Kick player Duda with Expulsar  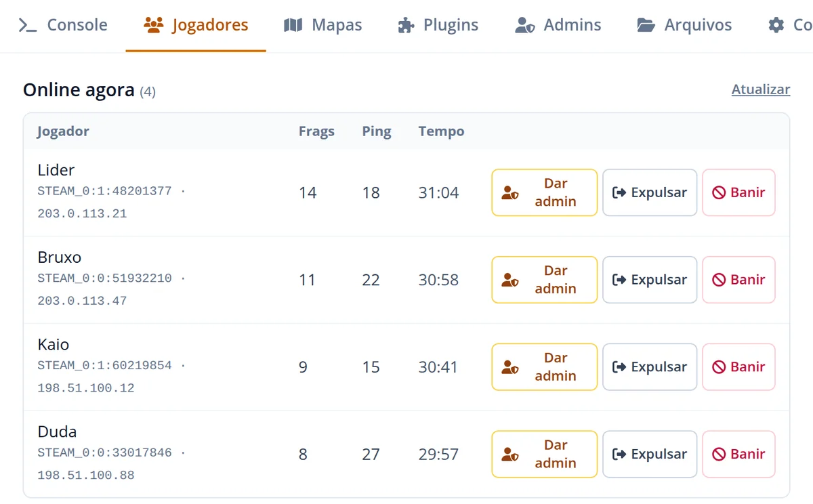650,455
